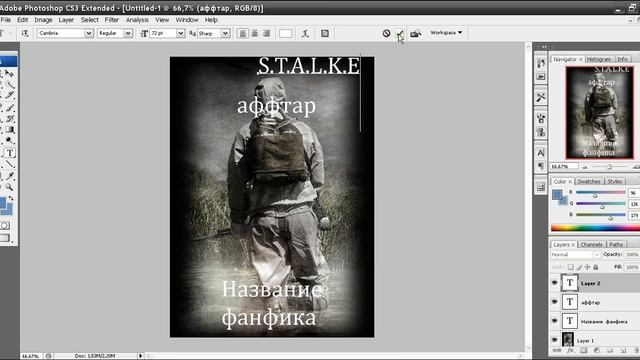Select the Horizontal Type tool
The width and height of the screenshot is (640, 360).
coord(10,153)
